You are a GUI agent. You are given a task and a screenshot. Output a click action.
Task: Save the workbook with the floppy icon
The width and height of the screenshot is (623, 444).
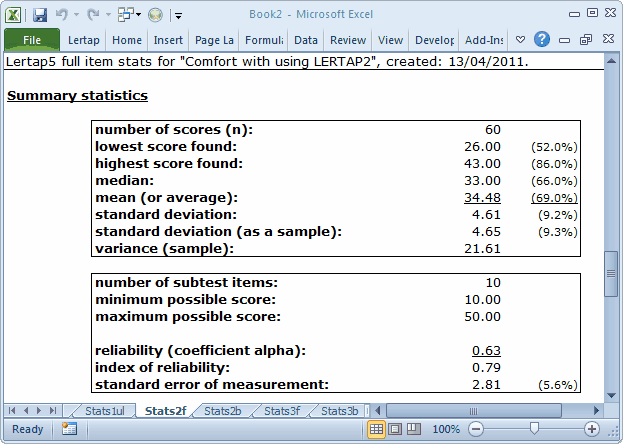pyautogui.click(x=40, y=15)
